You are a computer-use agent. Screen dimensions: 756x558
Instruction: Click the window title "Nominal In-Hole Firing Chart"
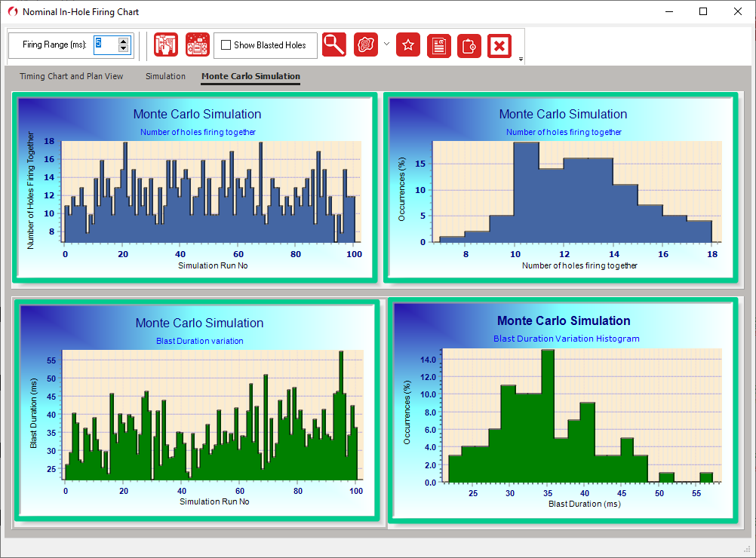coord(81,11)
